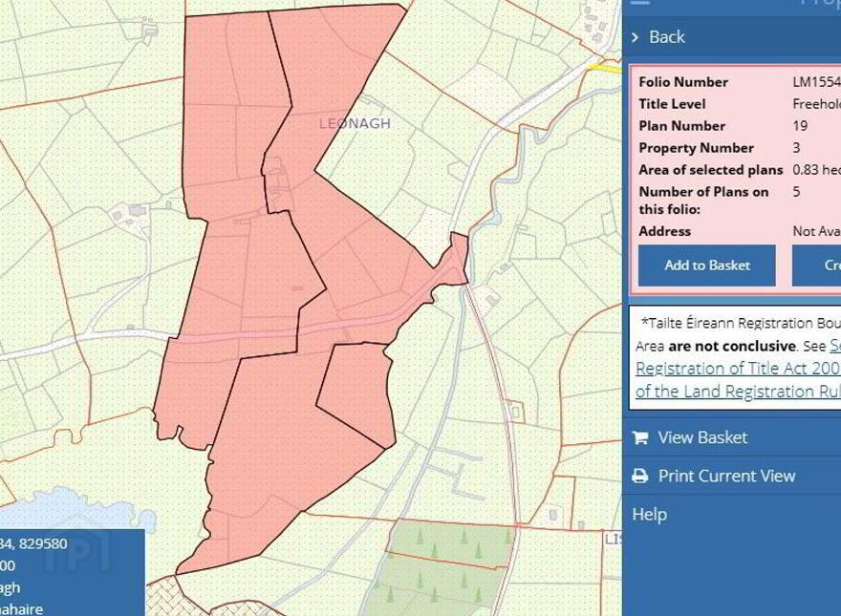
Task: Click the Plan Number value 19
Action: [x=800, y=126]
